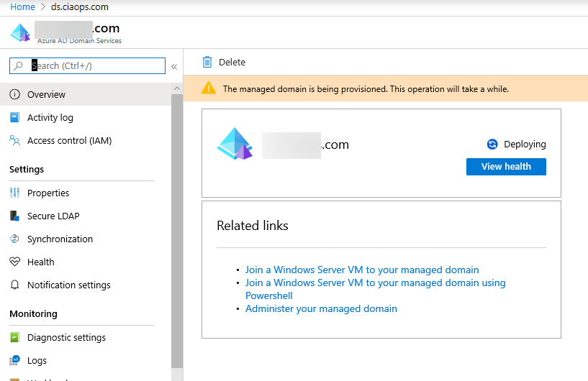
Task: Click the Synchronization icon
Action: click(15, 239)
